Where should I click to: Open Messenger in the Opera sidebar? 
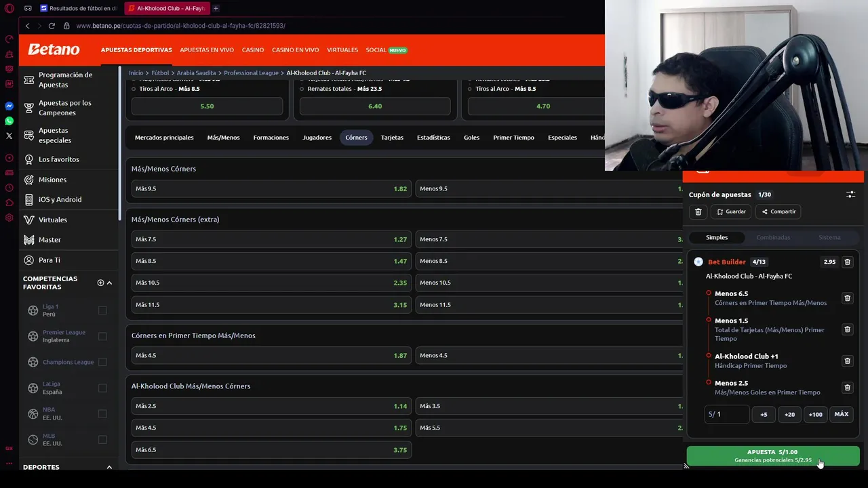9,106
